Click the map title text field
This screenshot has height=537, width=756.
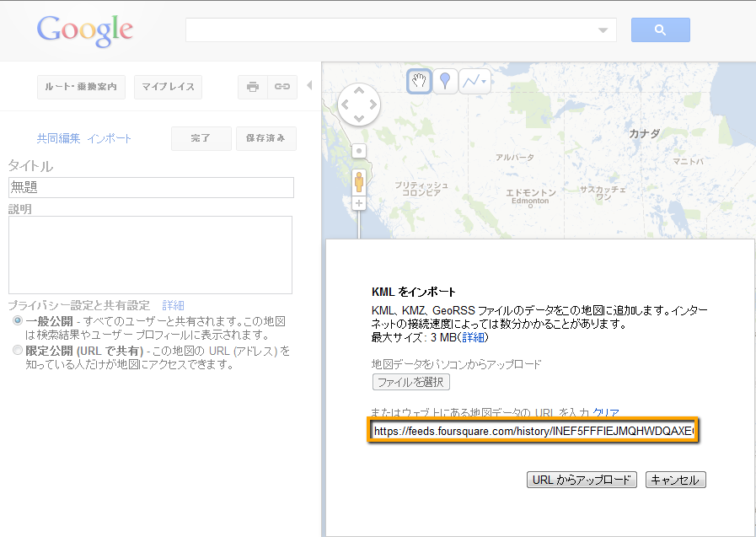click(x=151, y=187)
